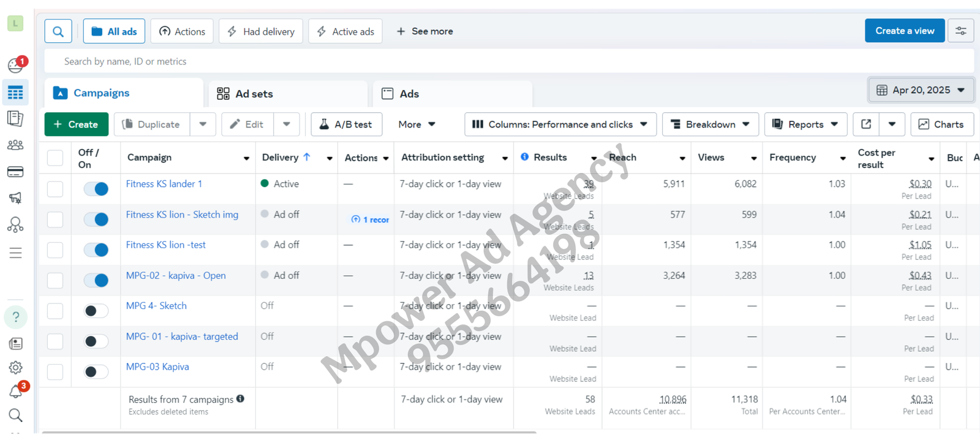Image resolution: width=980 pixels, height=442 pixels.
Task: Expand the export options arrow next to share icon
Action: 892,124
